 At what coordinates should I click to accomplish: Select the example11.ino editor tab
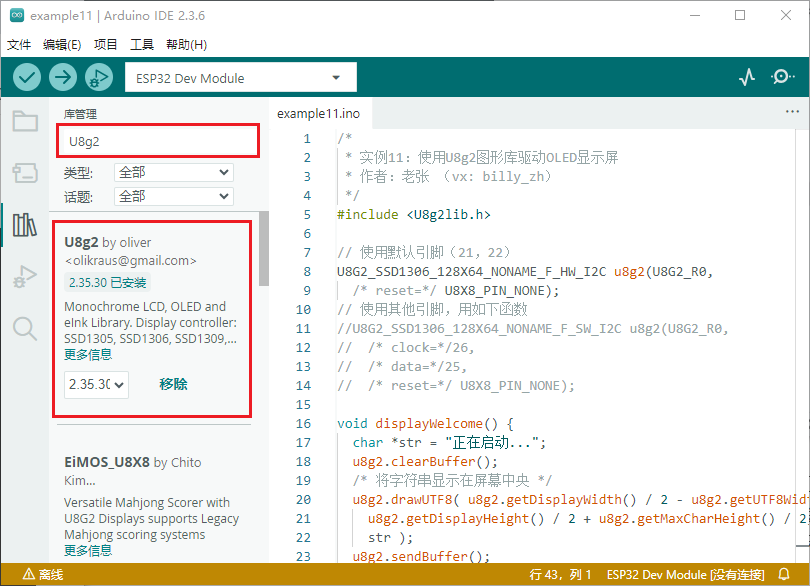point(319,114)
